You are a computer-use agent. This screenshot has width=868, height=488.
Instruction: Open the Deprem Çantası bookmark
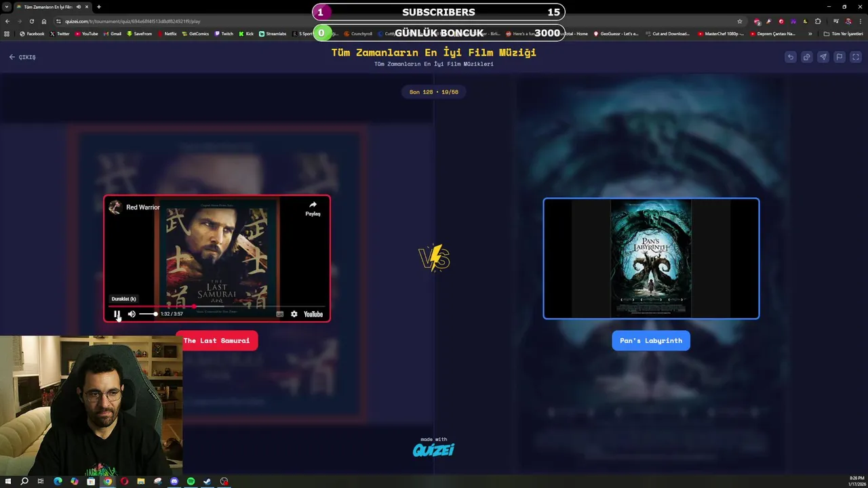[773, 33]
